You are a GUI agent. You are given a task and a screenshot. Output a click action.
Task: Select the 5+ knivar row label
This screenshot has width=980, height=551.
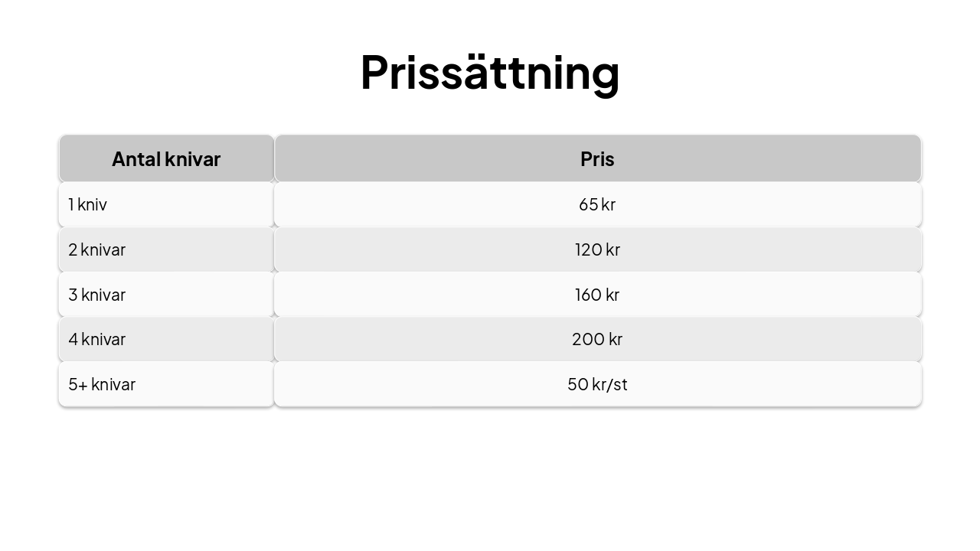[102, 384]
